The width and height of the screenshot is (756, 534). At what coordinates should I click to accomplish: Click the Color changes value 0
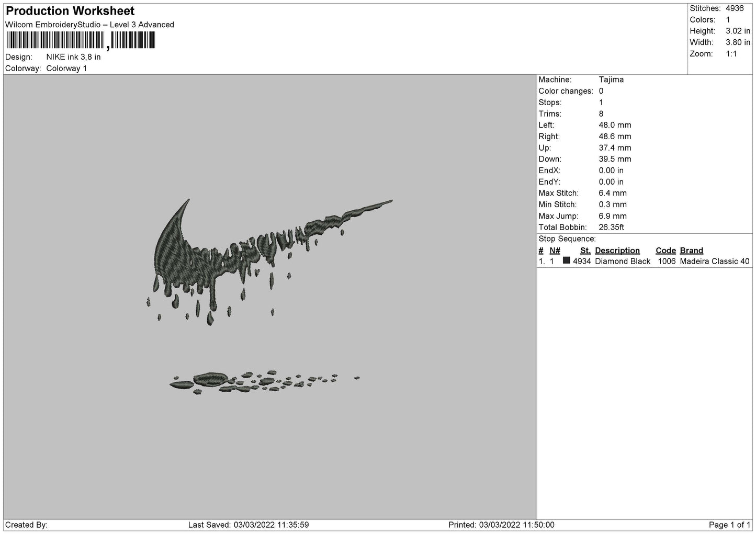click(601, 91)
